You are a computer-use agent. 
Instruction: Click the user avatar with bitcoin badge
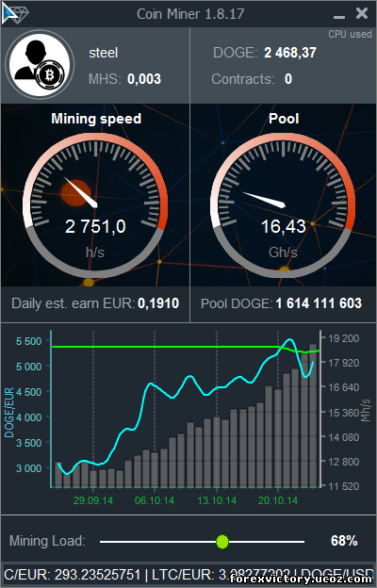(x=40, y=64)
